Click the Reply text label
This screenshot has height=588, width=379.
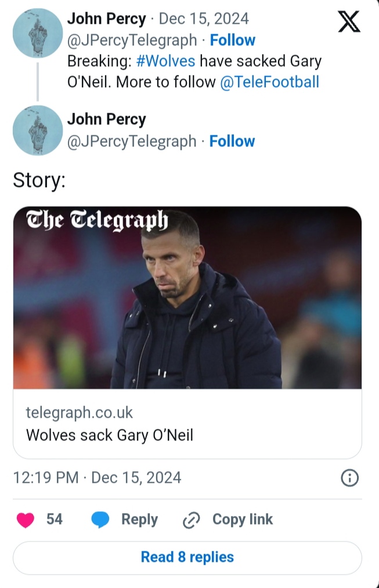click(x=139, y=519)
